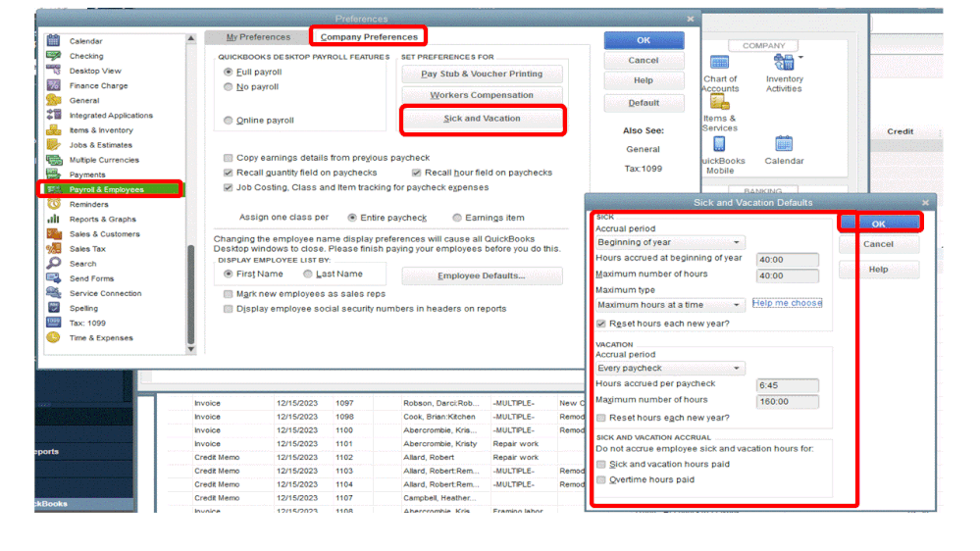The image size is (980, 551).
Task: Click the Tax: 1099 preference icon
Action: pyautogui.click(x=54, y=323)
